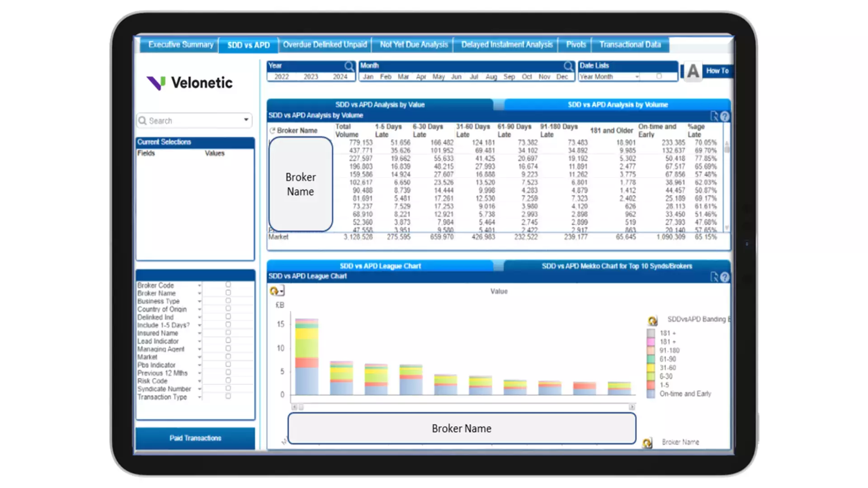Open the Search field dropdown arrow
Screen dimensions: 868x488
[x=246, y=120]
